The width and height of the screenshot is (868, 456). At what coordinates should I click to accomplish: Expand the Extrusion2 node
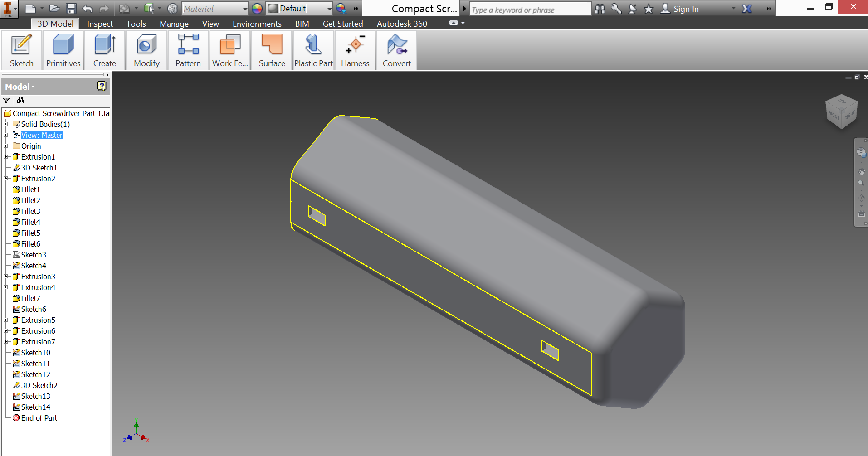click(6, 179)
